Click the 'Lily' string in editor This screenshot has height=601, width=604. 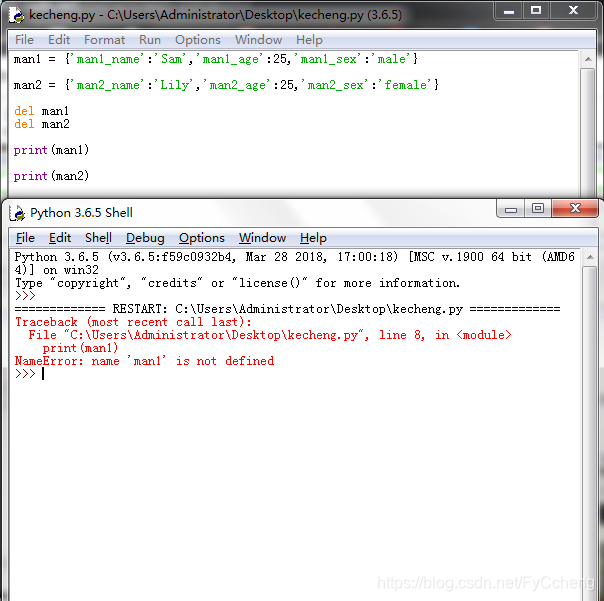click(175, 85)
